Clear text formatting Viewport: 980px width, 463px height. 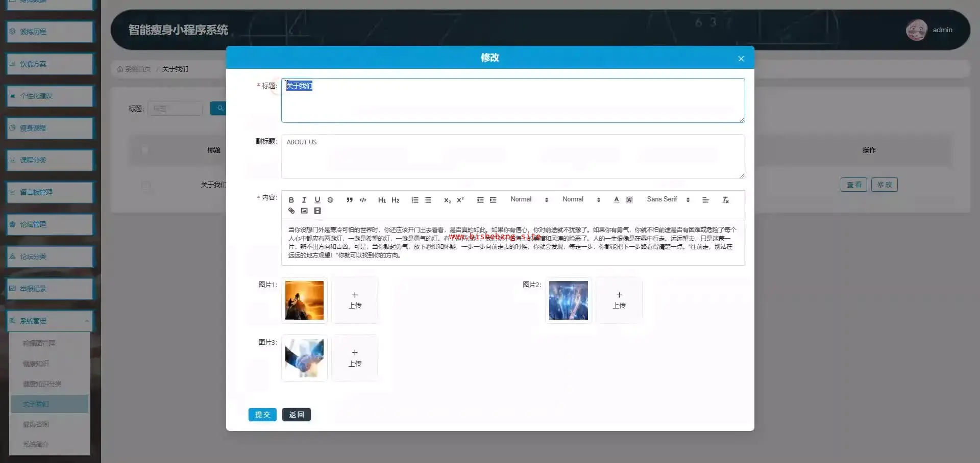coord(725,200)
